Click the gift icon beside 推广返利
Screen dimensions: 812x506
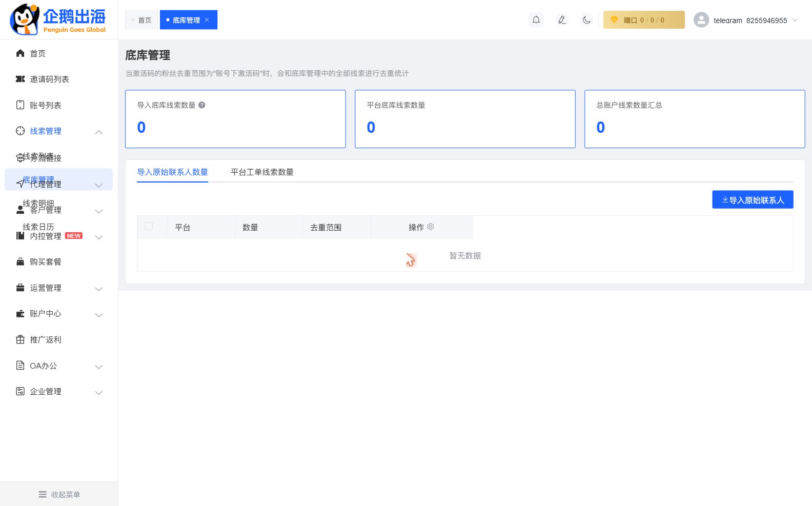(21, 339)
